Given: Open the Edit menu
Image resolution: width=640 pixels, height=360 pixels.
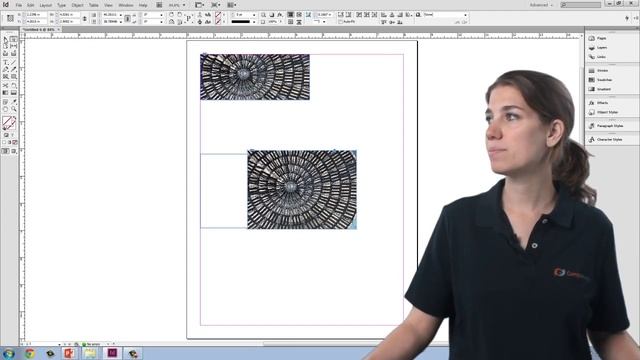Looking at the screenshot, I should (x=31, y=5).
